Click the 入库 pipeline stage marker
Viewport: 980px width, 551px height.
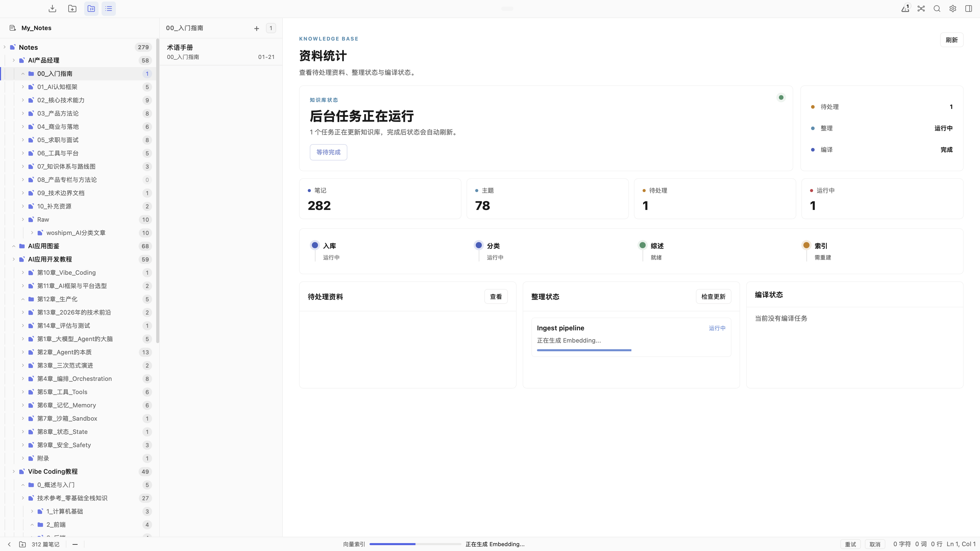click(x=315, y=245)
